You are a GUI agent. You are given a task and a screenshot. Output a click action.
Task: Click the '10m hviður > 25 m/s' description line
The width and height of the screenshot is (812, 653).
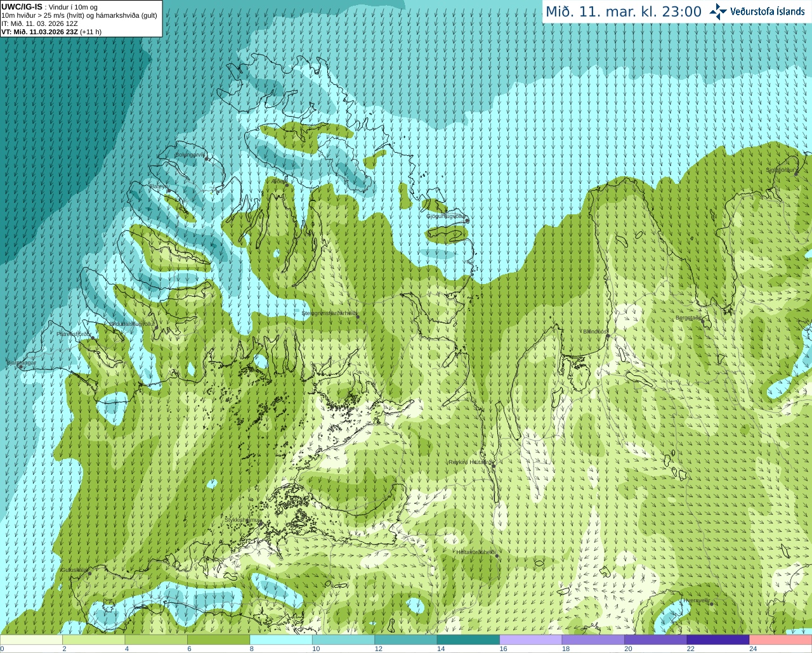coord(79,15)
